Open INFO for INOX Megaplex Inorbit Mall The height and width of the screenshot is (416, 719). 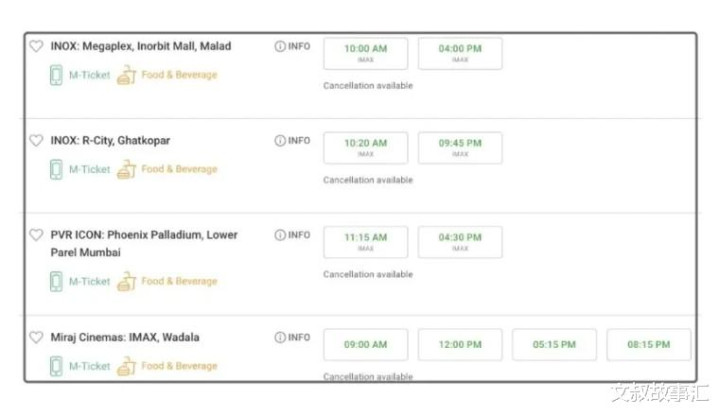[293, 46]
